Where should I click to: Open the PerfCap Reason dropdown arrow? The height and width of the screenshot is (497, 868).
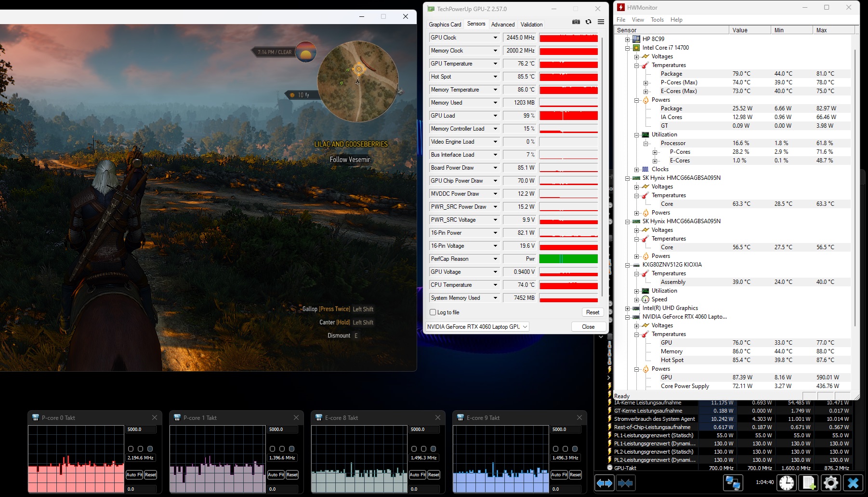[x=495, y=259]
